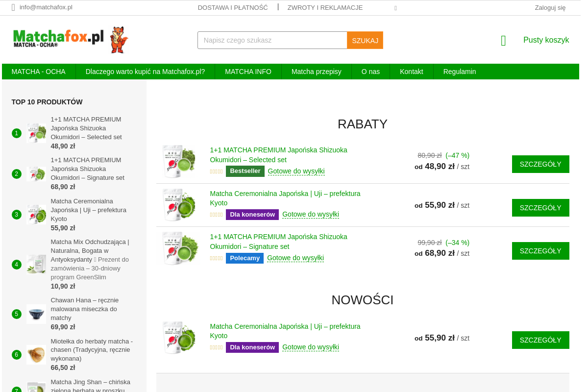Screen dimensions: 588x392
Task: Click the discount label (–34 %)
Action: [x=457, y=243]
